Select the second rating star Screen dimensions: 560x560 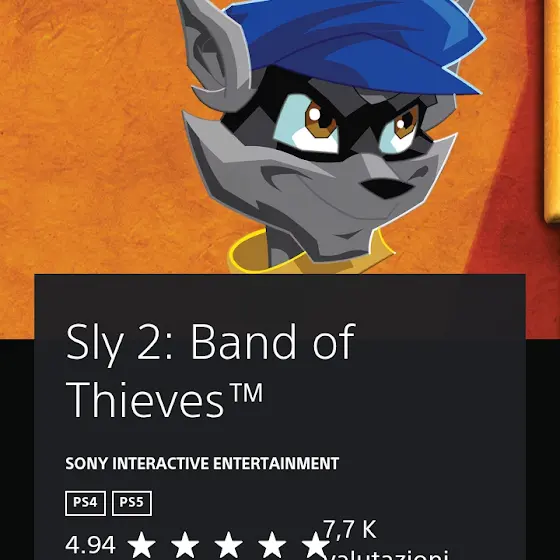185,545
